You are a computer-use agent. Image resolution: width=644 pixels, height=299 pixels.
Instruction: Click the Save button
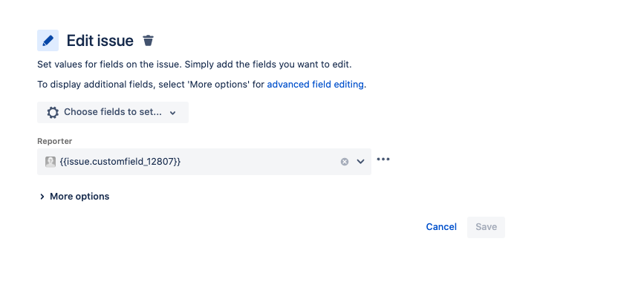pos(486,227)
